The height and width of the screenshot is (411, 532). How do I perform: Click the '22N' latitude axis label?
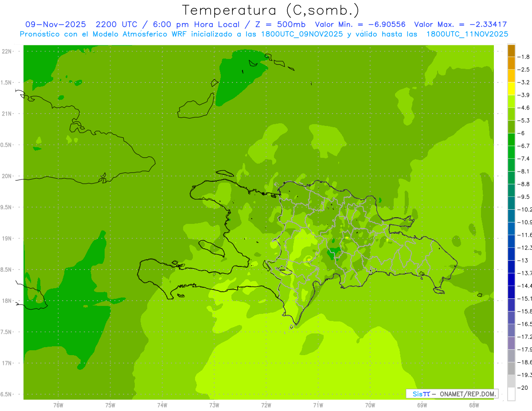[8, 51]
